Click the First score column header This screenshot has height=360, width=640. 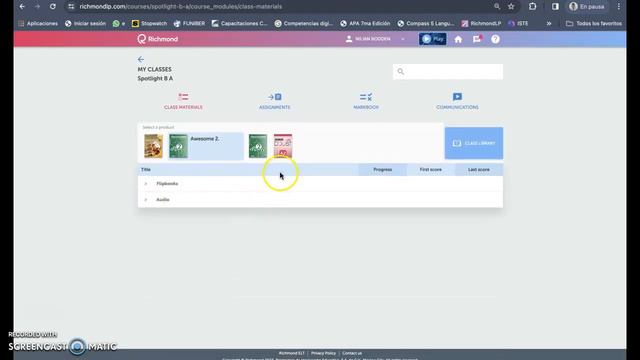tap(431, 170)
